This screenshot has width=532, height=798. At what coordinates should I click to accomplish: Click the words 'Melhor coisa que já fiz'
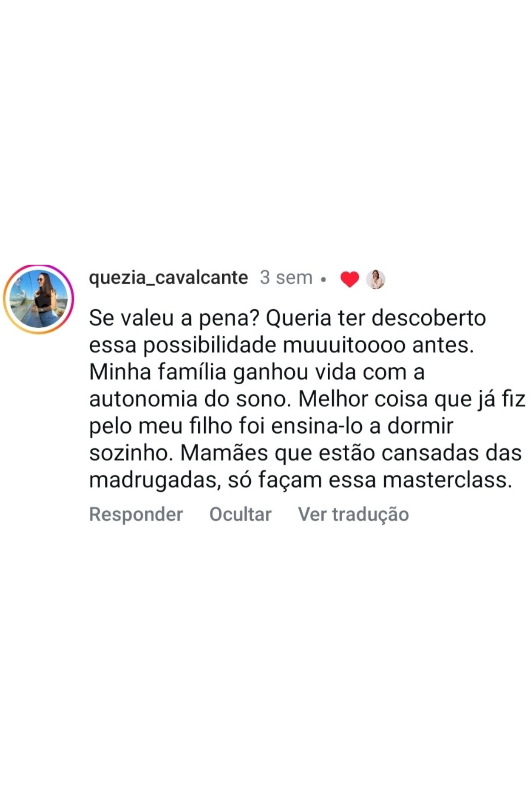pos(412,399)
